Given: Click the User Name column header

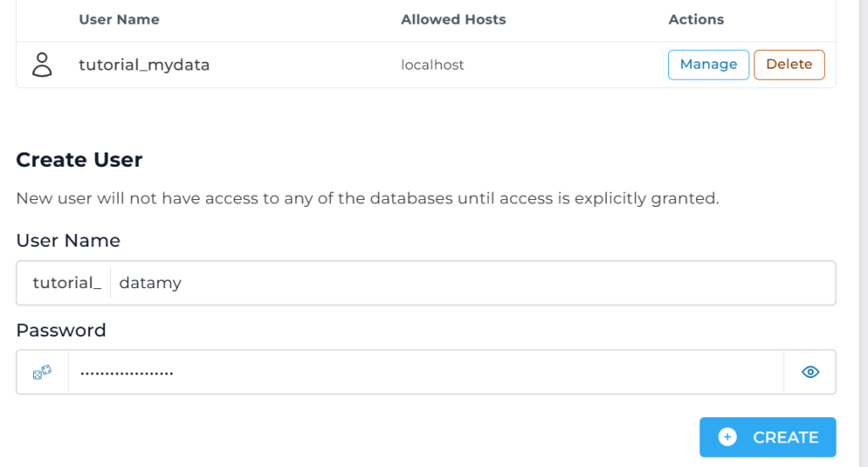Looking at the screenshot, I should 119,19.
